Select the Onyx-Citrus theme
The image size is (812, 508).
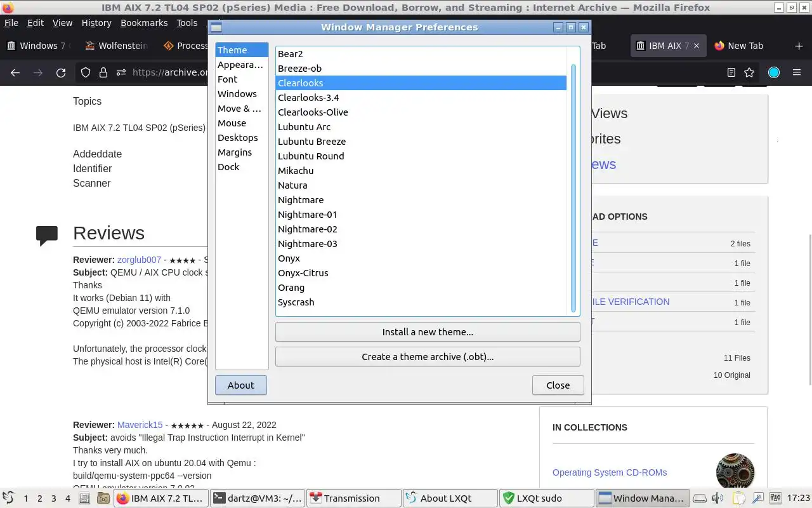click(421, 273)
